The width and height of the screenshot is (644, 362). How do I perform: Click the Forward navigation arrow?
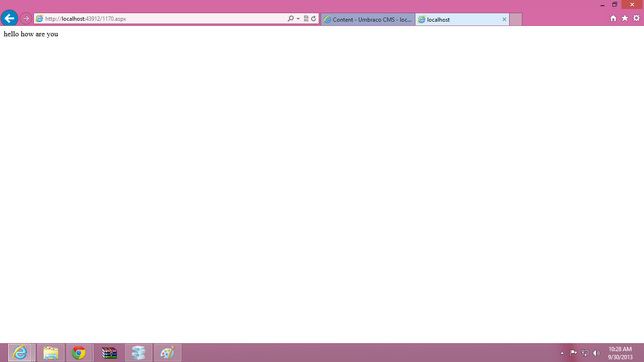point(25,18)
